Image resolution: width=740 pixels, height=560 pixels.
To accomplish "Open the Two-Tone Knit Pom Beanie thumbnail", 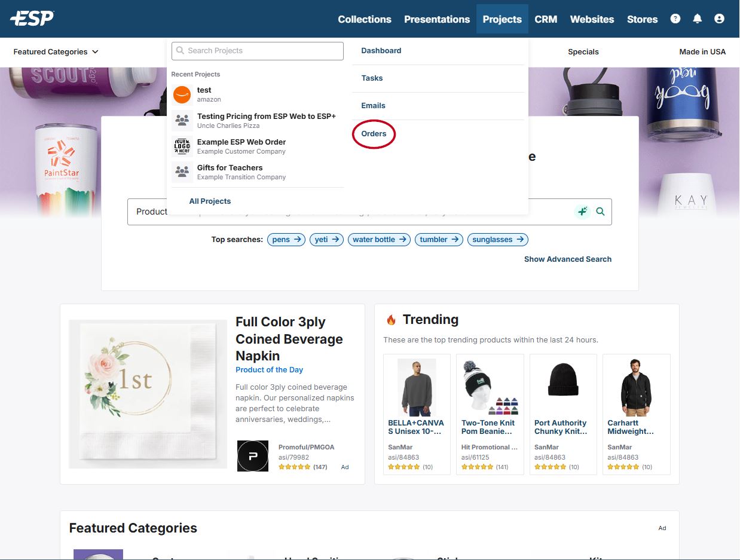I will [490, 387].
